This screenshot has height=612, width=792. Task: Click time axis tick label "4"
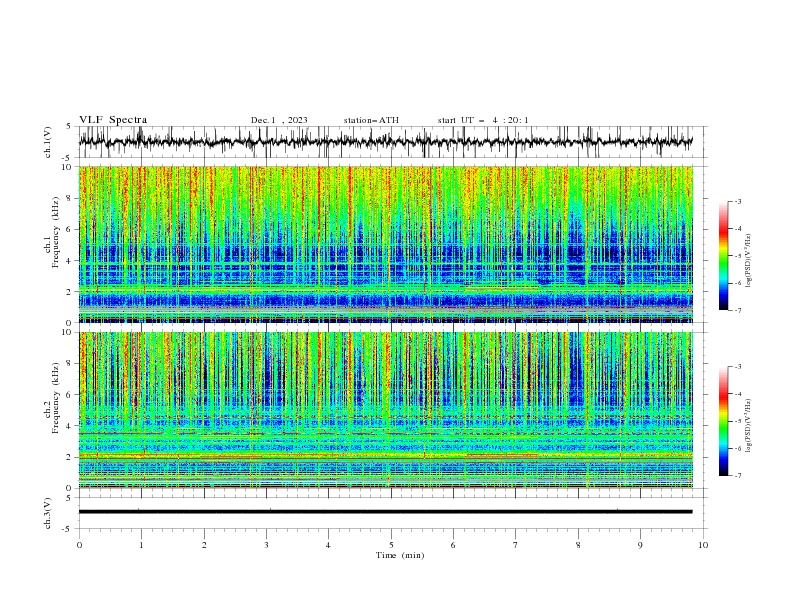[x=329, y=545]
